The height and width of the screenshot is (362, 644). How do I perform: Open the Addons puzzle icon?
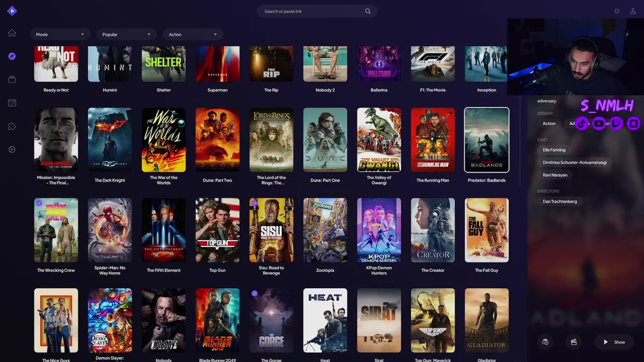pyautogui.click(x=12, y=126)
